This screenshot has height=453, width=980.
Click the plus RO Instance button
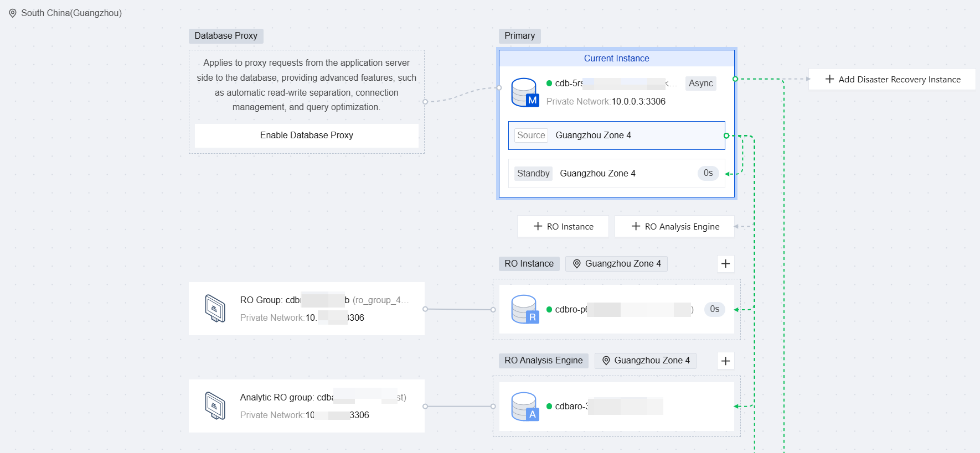(563, 227)
